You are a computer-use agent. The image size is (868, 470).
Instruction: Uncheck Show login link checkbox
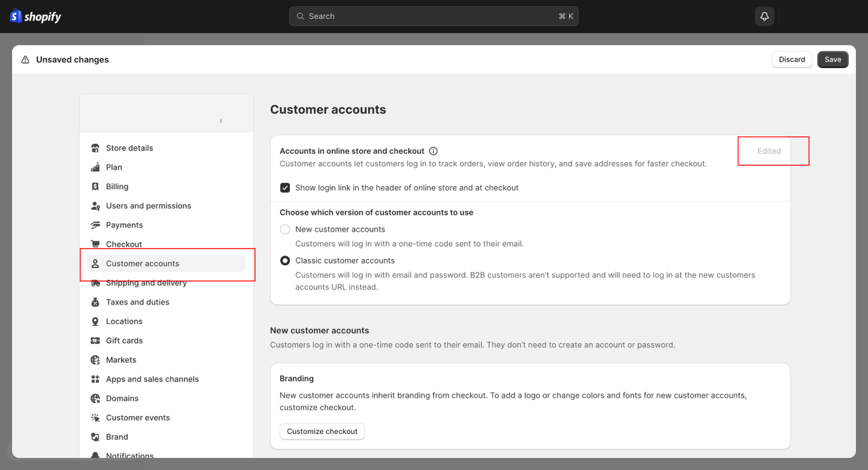point(285,188)
